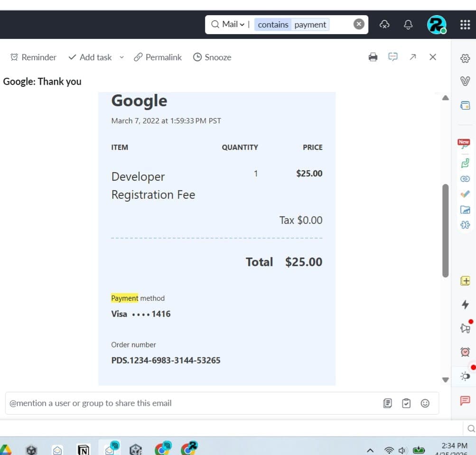The image size is (476, 455).
Task: Expand the Add task dropdown arrow
Action: pos(122,57)
